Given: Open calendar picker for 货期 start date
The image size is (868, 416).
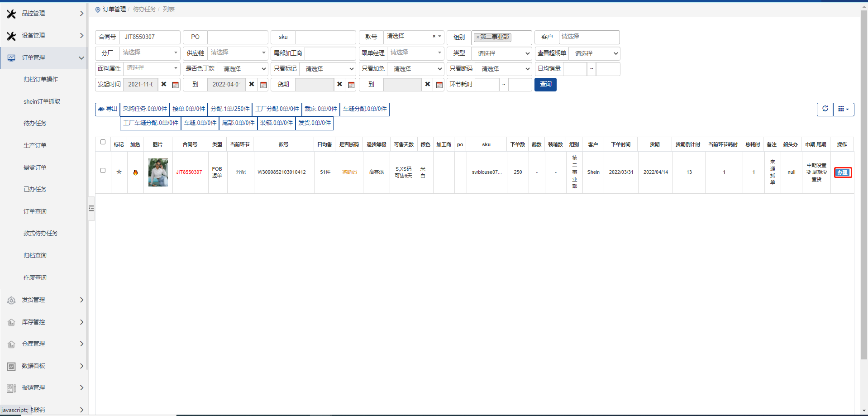Looking at the screenshot, I should click(351, 85).
